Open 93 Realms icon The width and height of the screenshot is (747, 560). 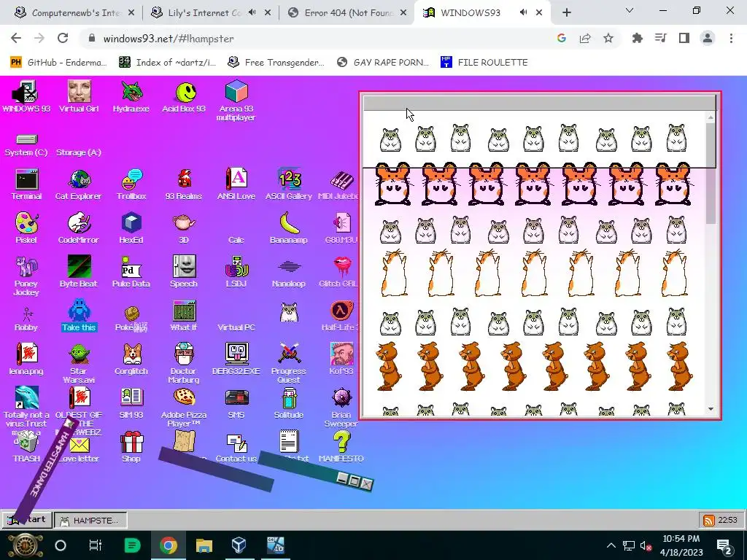click(184, 184)
